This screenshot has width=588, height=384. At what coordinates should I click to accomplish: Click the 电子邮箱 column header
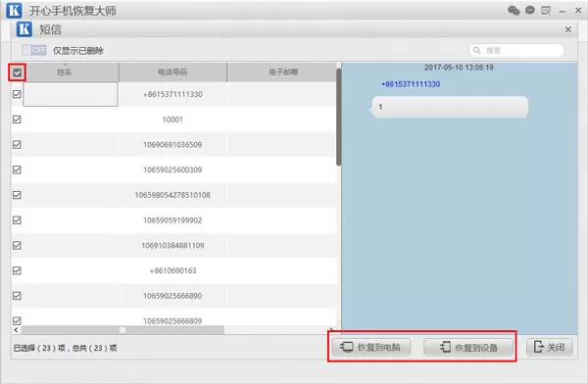pos(283,72)
